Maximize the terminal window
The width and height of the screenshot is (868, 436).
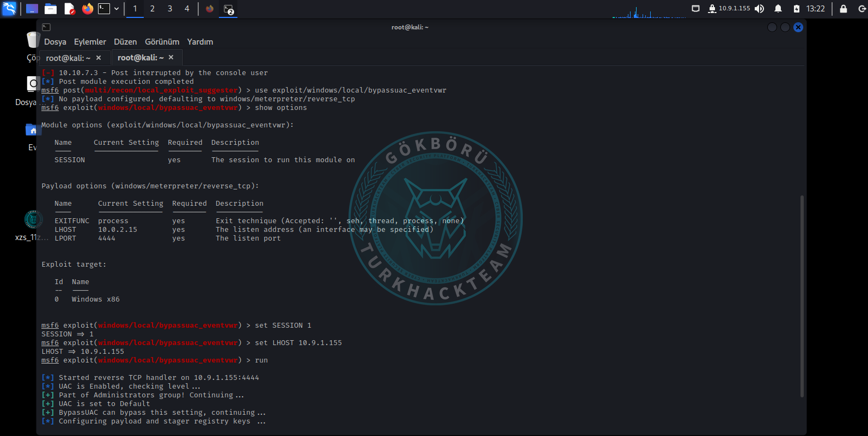(x=785, y=27)
